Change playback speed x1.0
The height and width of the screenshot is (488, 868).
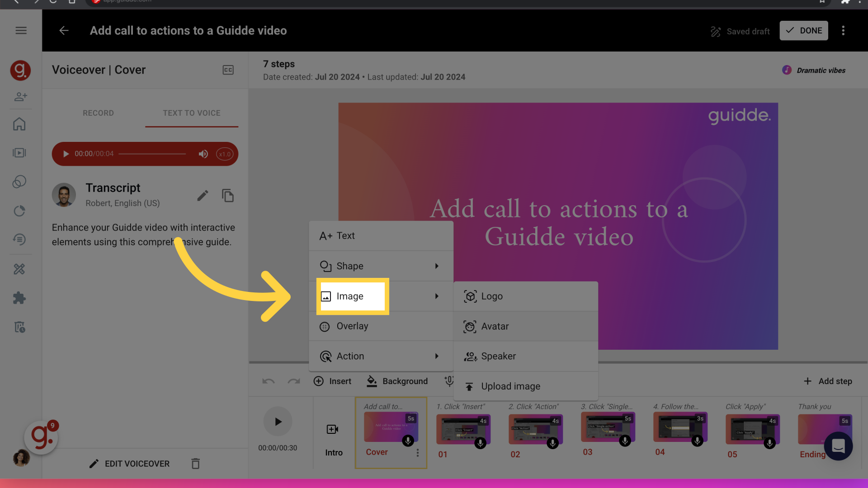click(225, 154)
